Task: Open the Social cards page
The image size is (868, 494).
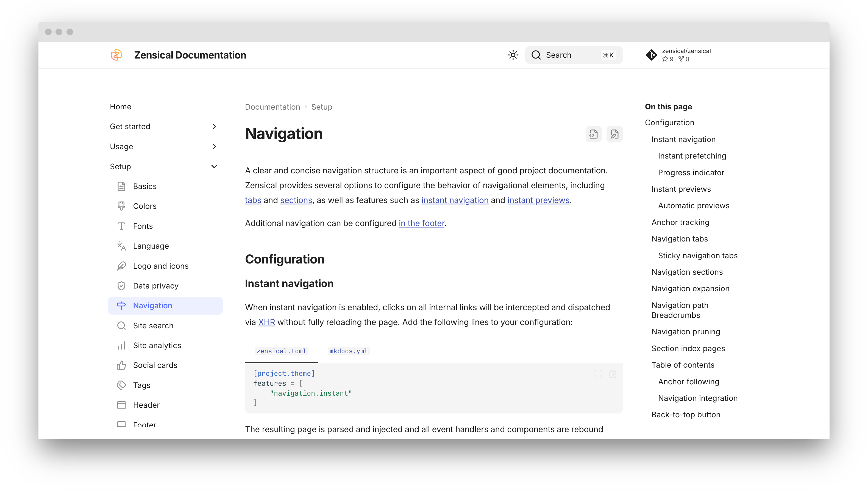Action: pos(155,365)
